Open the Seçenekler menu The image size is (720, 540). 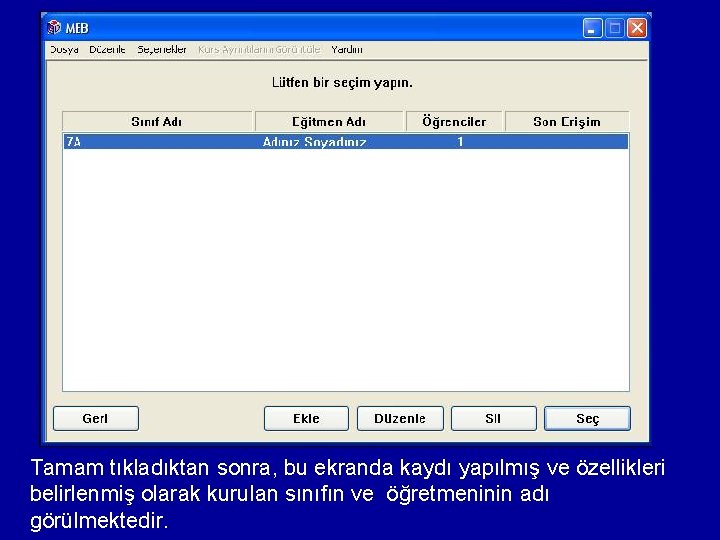pyautogui.click(x=162, y=50)
